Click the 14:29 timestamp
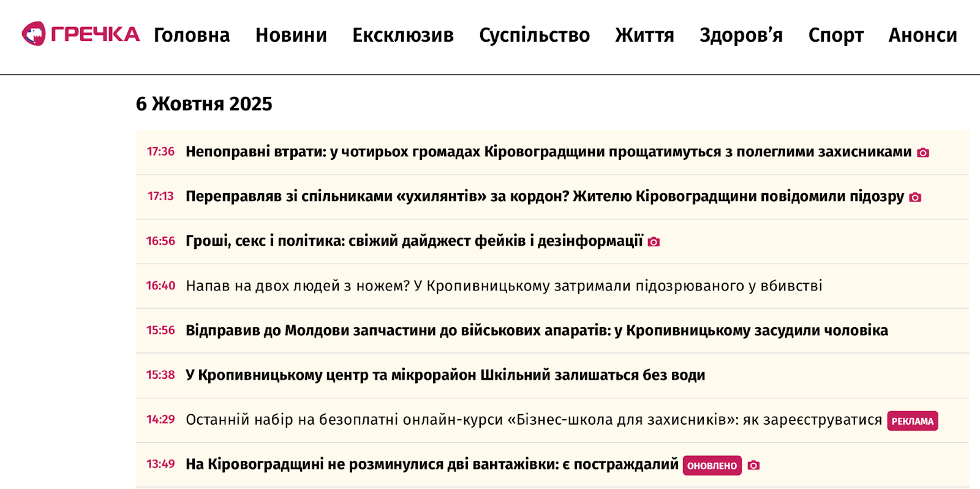This screenshot has height=489, width=980. coord(160,420)
